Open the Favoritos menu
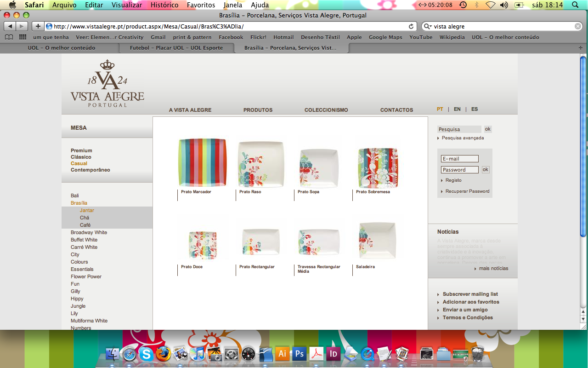 201,5
